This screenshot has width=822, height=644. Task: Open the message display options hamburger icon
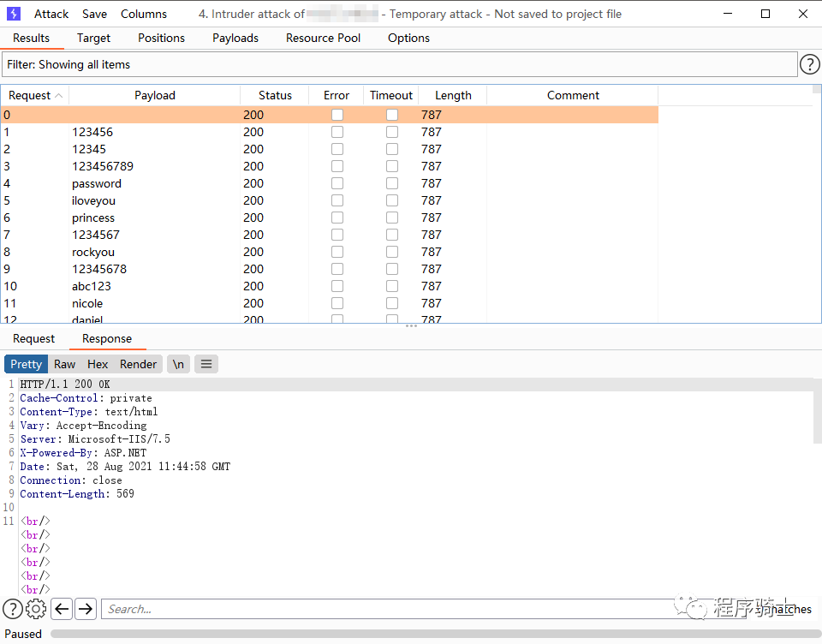tap(205, 364)
